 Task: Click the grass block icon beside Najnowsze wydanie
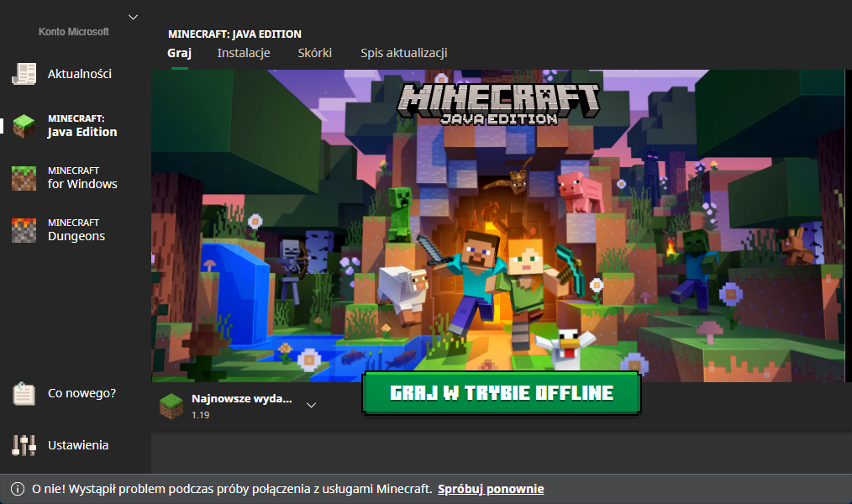(171, 406)
